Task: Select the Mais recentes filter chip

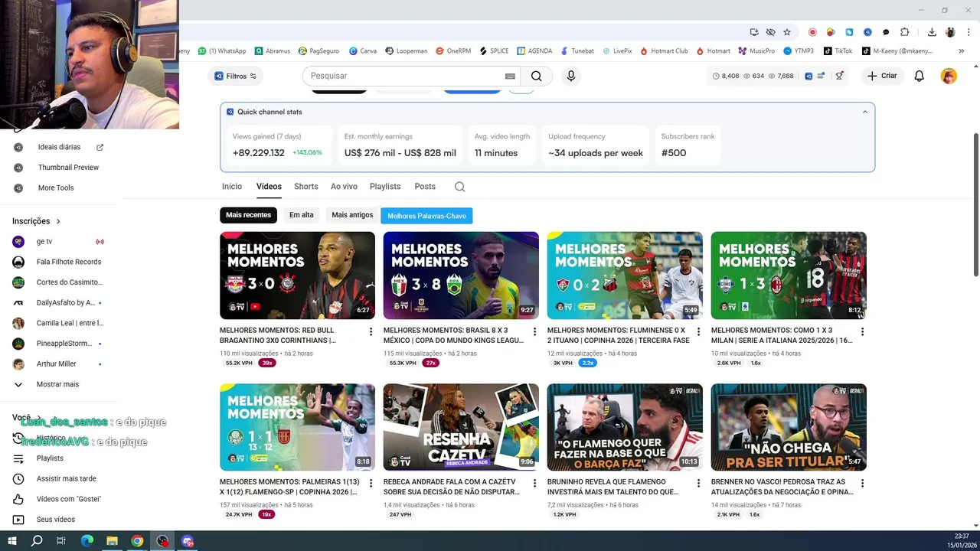Action: 248,215
